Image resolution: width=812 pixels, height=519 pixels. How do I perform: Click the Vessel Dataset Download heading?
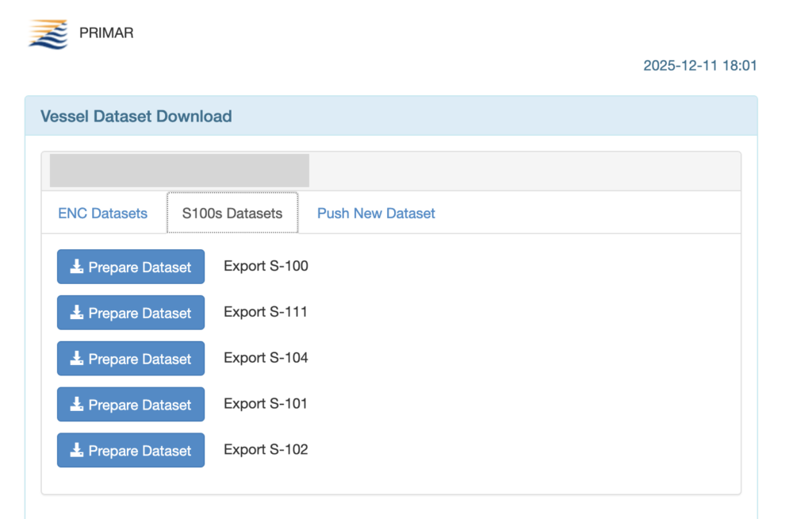136,117
